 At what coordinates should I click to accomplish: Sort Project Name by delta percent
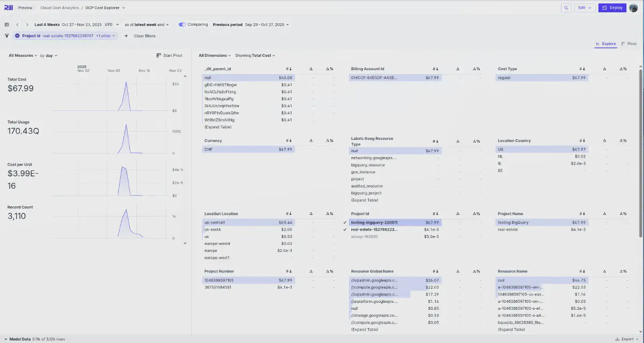click(623, 214)
